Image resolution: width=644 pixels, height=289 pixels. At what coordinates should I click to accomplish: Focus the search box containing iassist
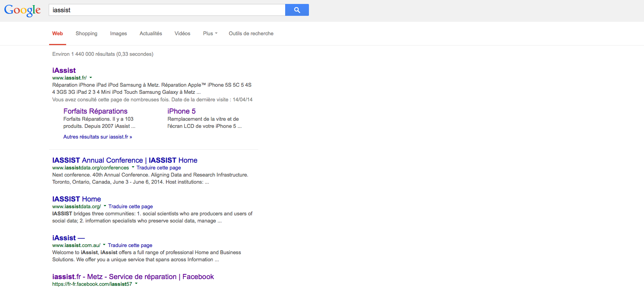pyautogui.click(x=167, y=10)
